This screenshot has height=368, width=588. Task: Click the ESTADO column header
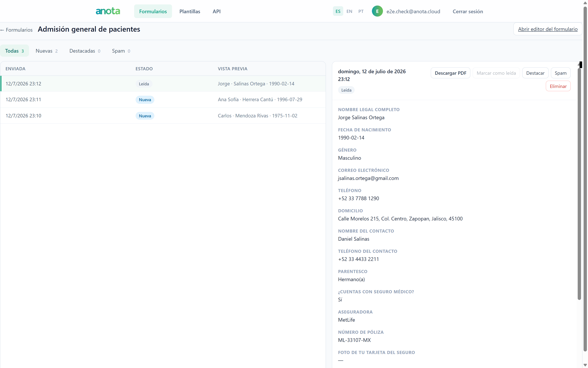(144, 69)
